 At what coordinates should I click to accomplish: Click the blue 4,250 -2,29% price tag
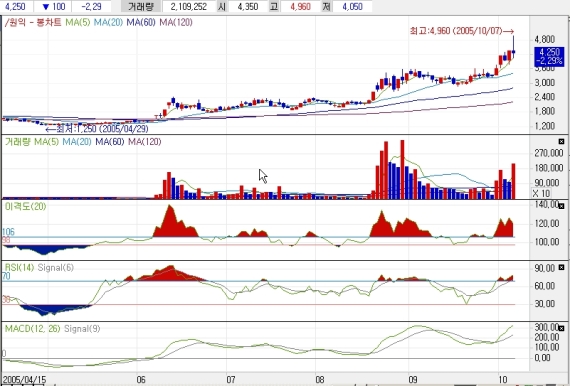point(549,56)
